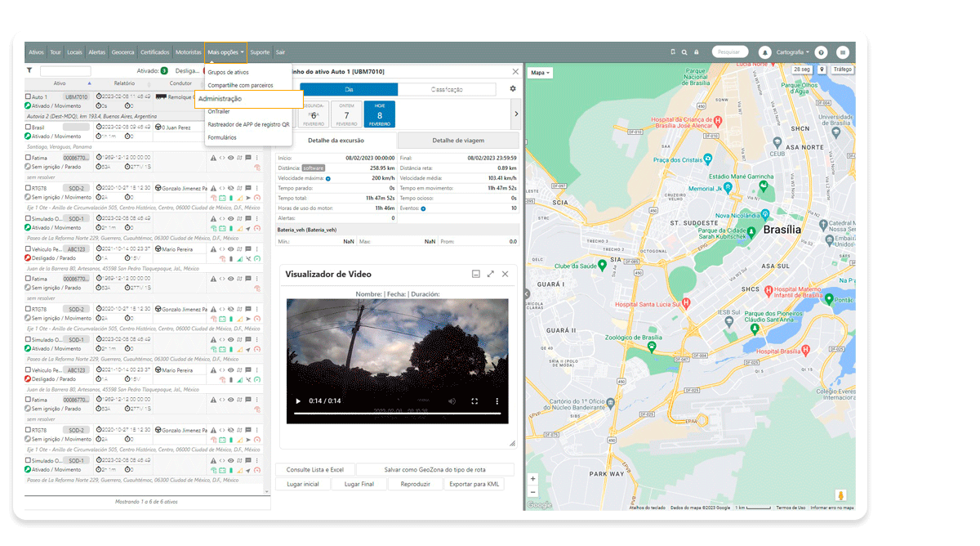Viewport: 980px width, 546px height.
Task: Tick the Brasil asset checkbox
Action: (x=29, y=128)
